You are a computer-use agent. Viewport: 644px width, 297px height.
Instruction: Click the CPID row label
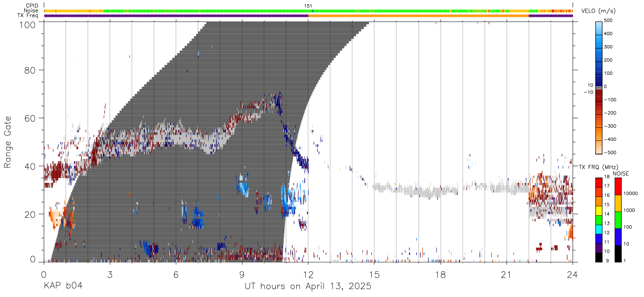pyautogui.click(x=31, y=6)
